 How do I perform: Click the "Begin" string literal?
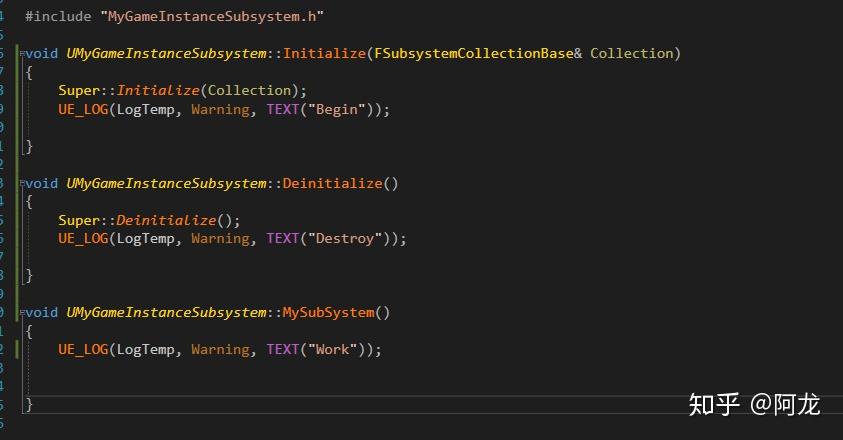[x=337, y=109]
